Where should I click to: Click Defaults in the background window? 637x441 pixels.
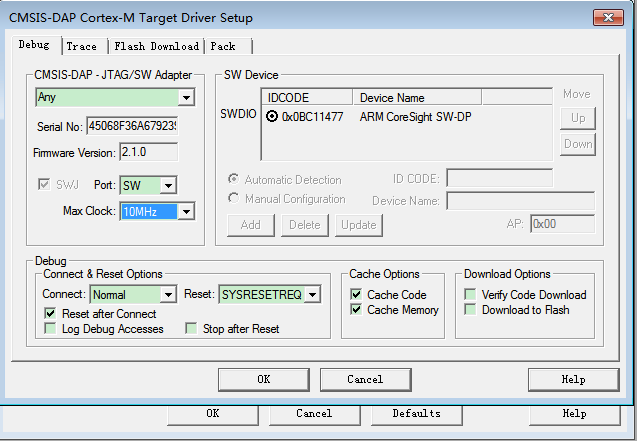pyautogui.click(x=416, y=414)
